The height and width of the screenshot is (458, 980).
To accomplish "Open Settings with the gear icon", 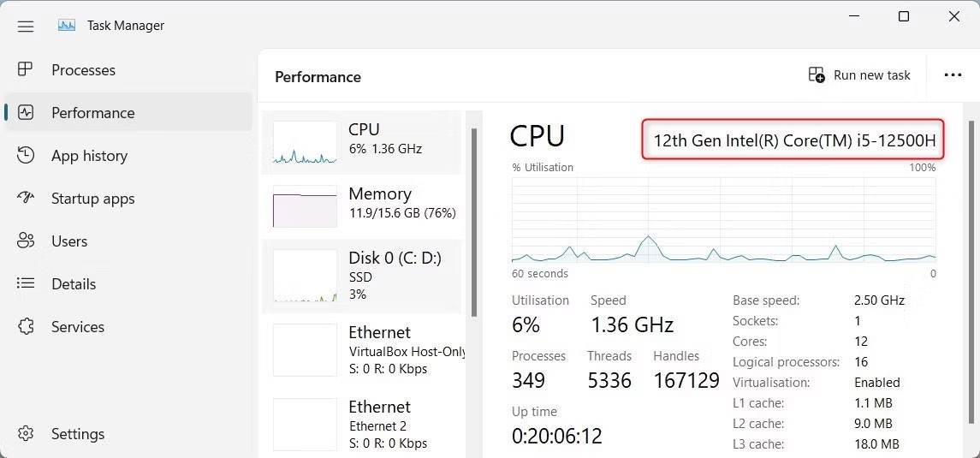I will coord(26,434).
